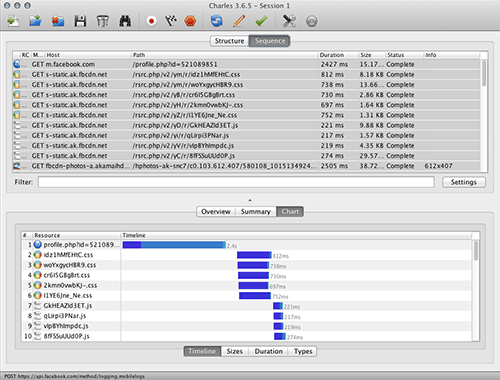Viewport: 500px width, 380px height.
Task: Click the Timeline column header in chart
Action: click(x=297, y=235)
